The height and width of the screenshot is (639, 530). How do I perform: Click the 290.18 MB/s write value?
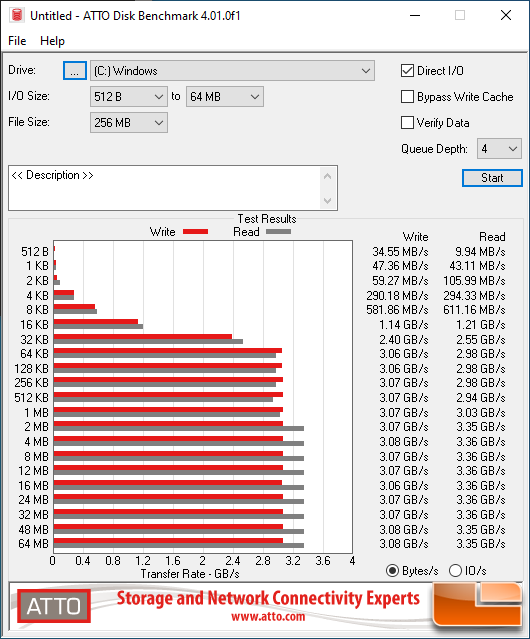[397, 295]
